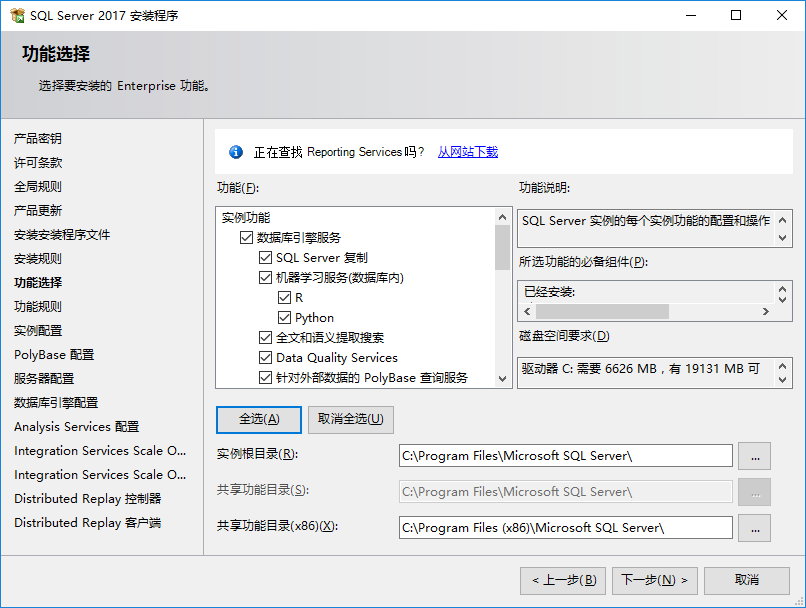This screenshot has height=608, width=806.
Task: Uncheck the SQL Server 复制 checkbox
Action: tap(265, 257)
